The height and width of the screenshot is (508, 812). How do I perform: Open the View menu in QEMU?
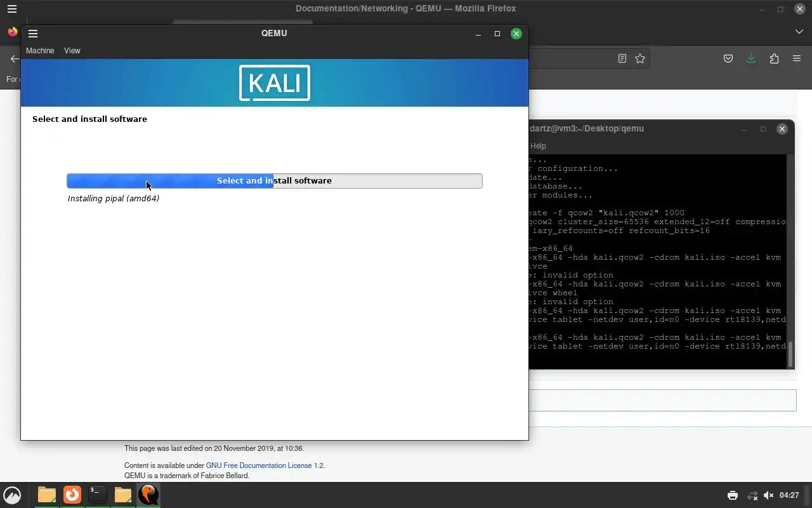click(x=72, y=51)
